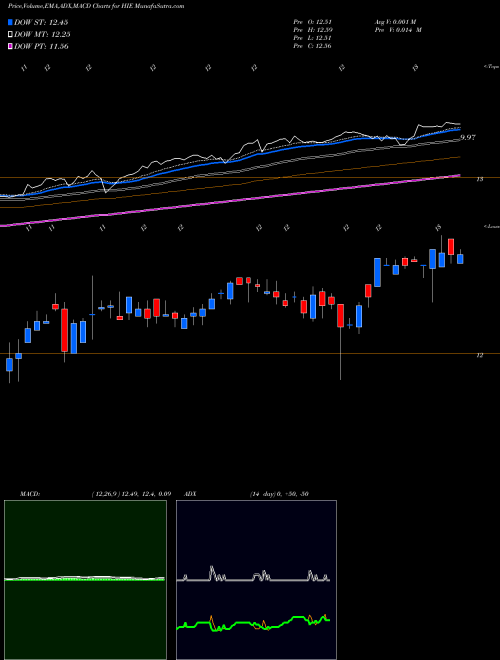
Task: Click the 'ADX' panel heading
Action: tap(191, 494)
